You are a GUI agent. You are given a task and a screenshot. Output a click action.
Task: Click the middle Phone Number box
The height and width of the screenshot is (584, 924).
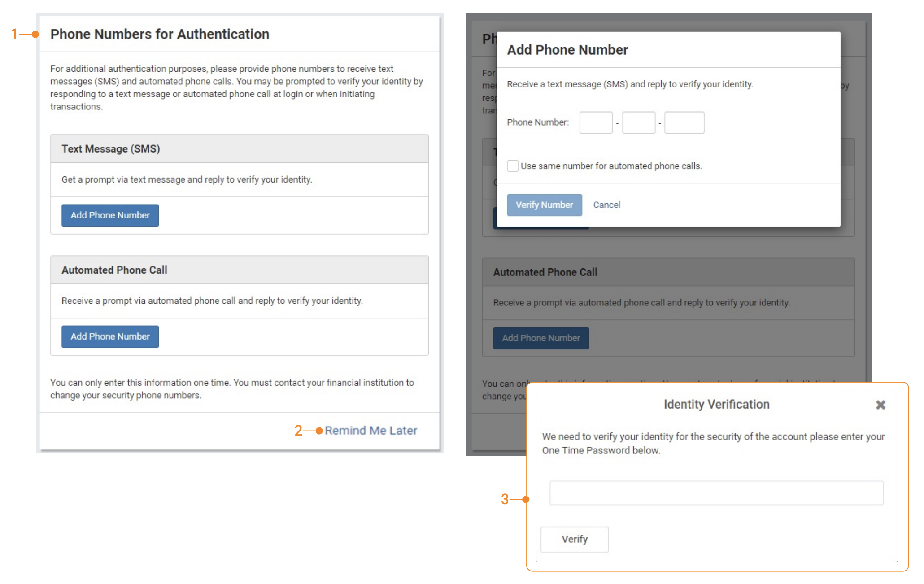coord(638,122)
